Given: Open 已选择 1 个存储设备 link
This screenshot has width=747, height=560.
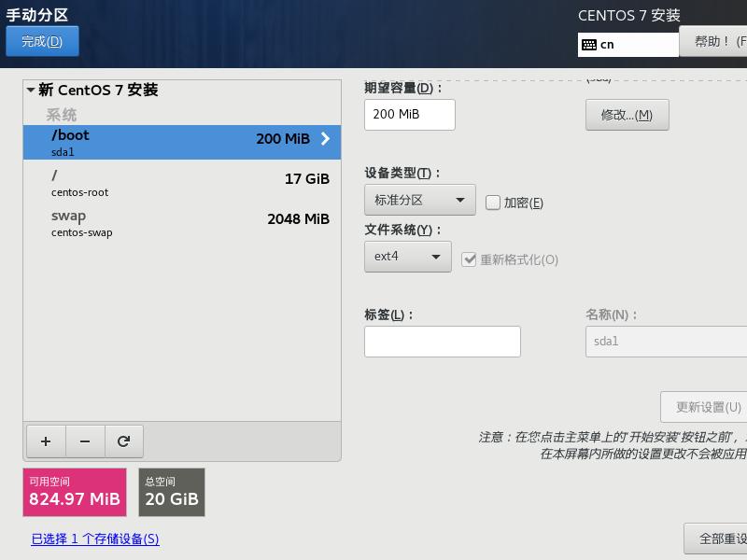Looking at the screenshot, I should coord(93,539).
